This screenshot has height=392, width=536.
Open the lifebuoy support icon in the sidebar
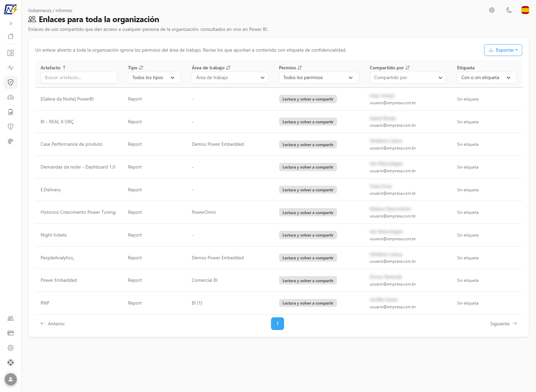11,363
